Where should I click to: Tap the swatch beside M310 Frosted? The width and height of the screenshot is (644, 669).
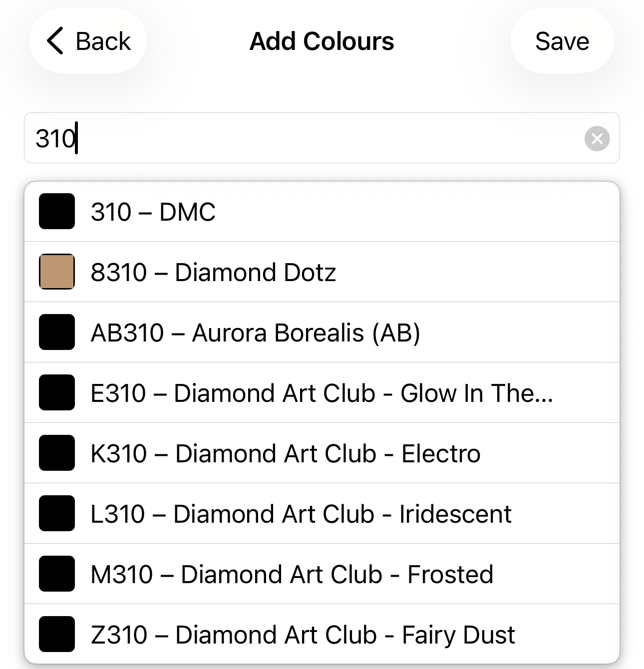pyautogui.click(x=57, y=574)
